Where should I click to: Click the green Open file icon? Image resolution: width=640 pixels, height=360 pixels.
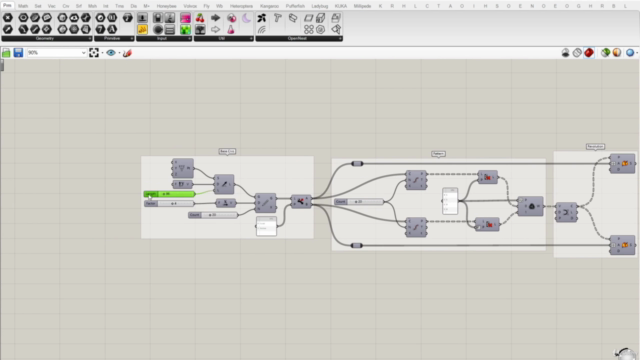pos(6,53)
